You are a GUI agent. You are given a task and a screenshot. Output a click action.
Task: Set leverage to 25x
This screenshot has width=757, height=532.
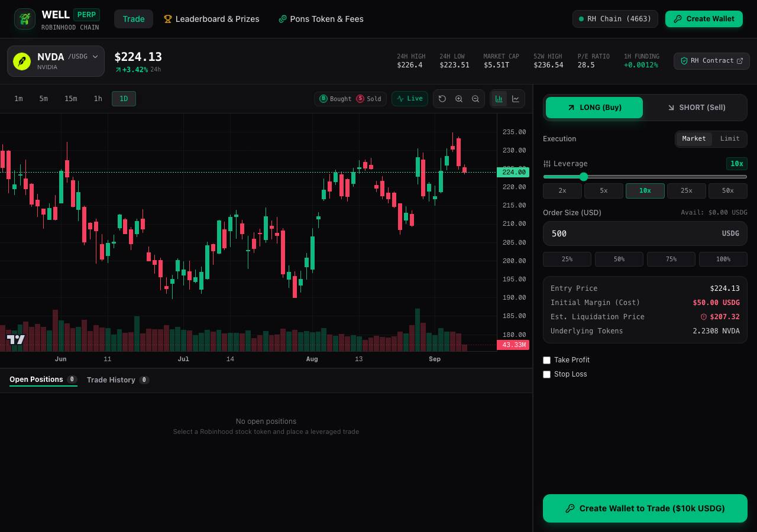(687, 190)
